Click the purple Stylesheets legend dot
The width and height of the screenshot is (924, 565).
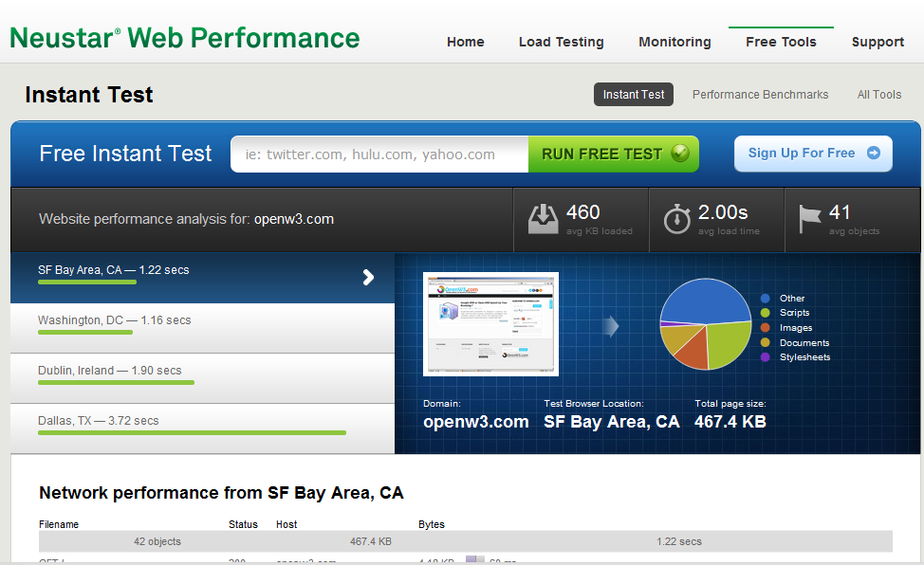pyautogui.click(x=765, y=357)
